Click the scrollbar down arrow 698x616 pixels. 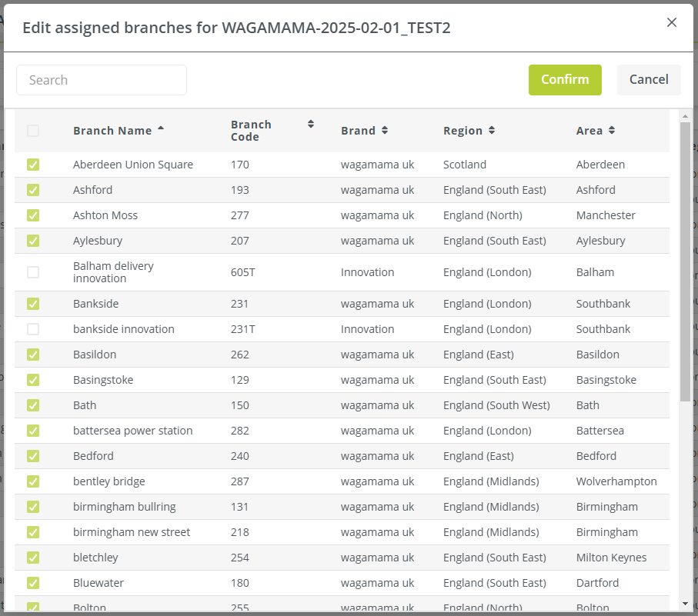685,604
